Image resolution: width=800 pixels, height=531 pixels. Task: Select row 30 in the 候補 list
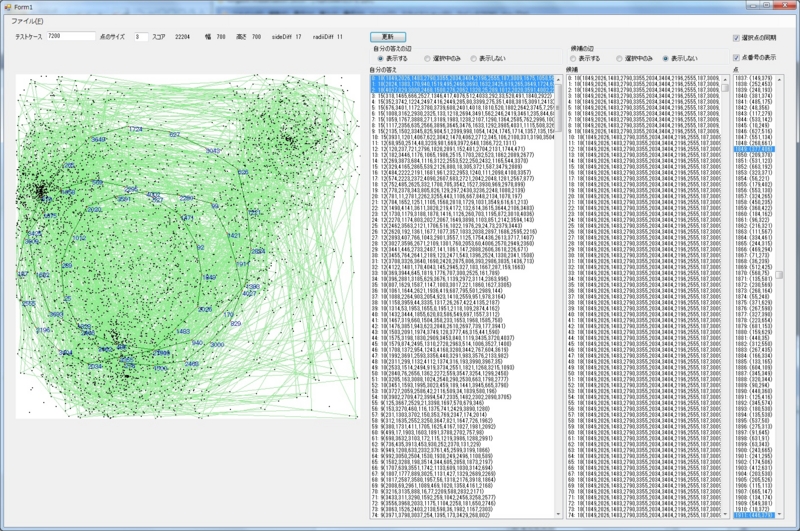point(643,256)
